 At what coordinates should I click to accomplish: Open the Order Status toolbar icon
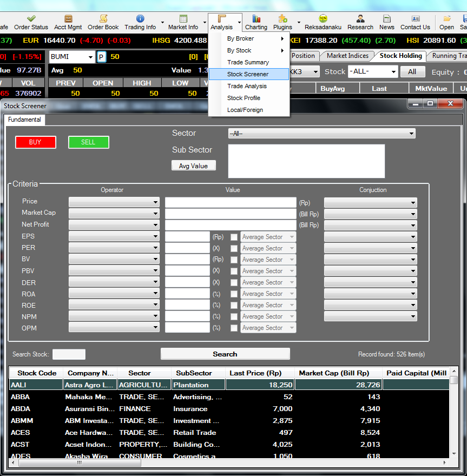point(31,22)
